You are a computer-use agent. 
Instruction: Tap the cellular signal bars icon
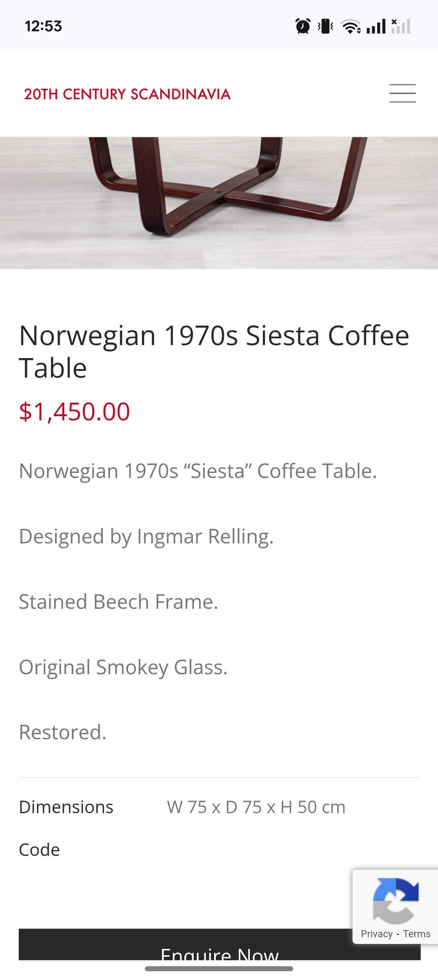coord(376,26)
